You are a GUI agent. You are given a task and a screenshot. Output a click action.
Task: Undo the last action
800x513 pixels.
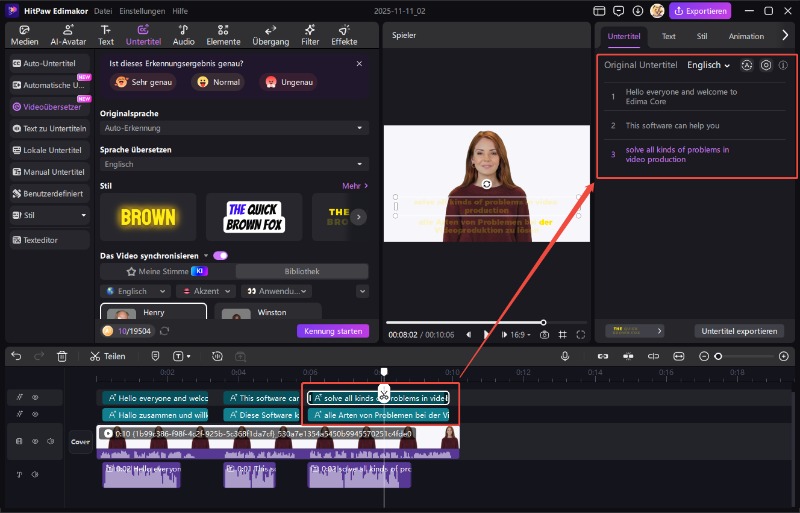coord(14,356)
